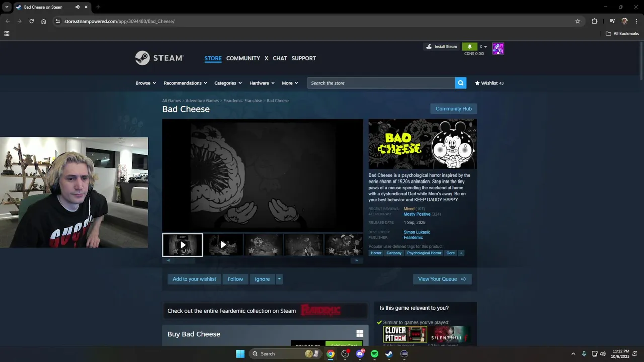Open the Windows Start menu

point(240,354)
